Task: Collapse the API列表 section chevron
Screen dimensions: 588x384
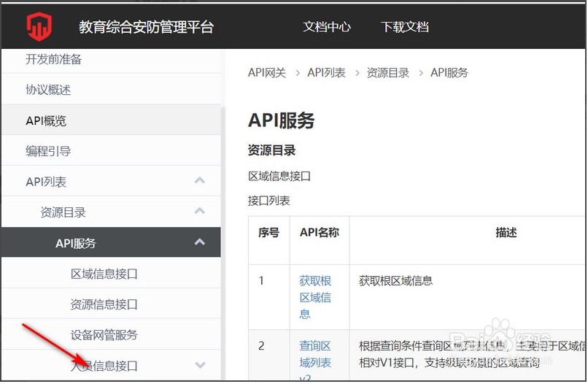Action: 199,180
